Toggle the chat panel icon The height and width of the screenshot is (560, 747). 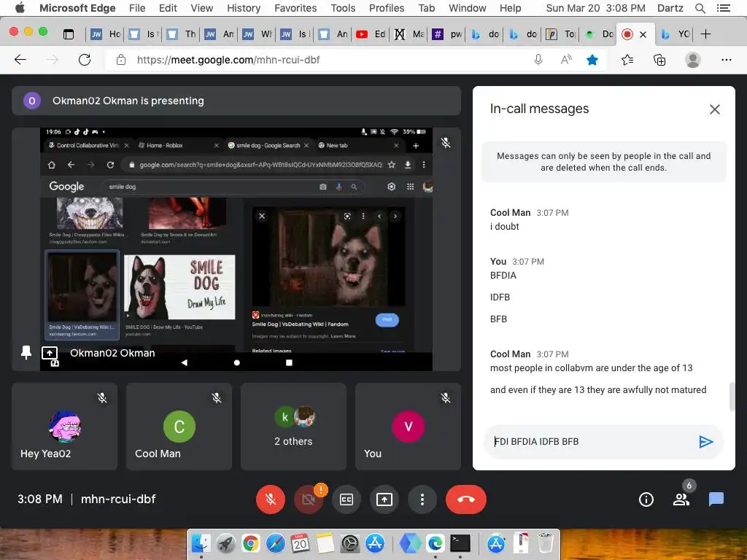716,499
